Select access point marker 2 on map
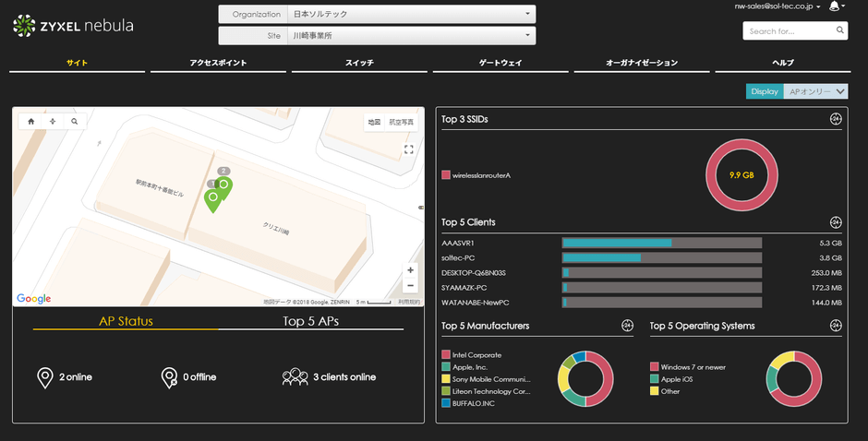 pyautogui.click(x=223, y=185)
